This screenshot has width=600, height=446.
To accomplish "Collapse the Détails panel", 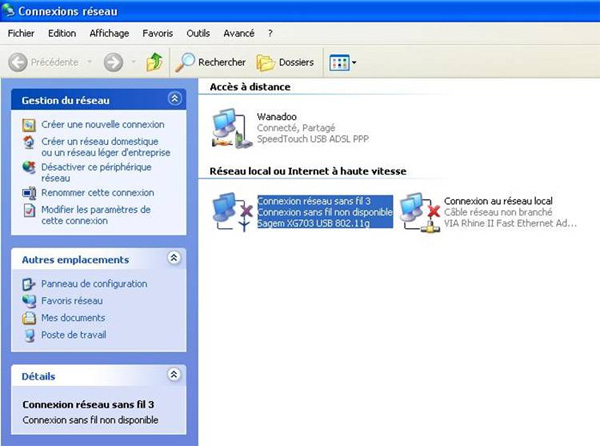I will click(174, 374).
